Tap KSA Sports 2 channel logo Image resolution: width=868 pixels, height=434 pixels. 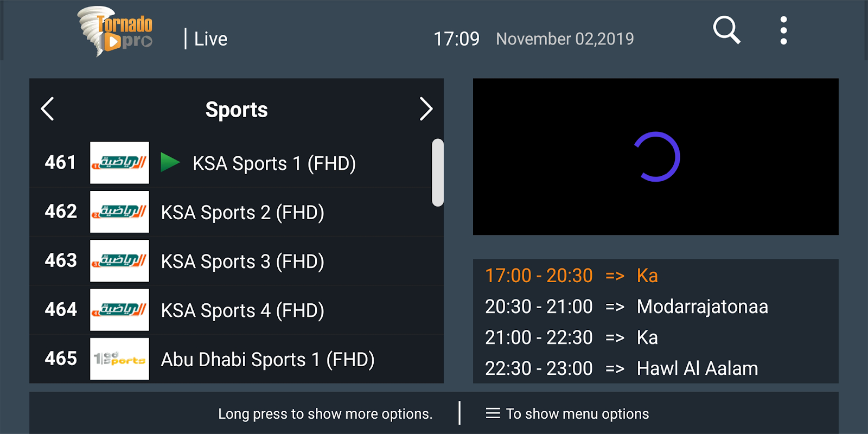coord(119,212)
